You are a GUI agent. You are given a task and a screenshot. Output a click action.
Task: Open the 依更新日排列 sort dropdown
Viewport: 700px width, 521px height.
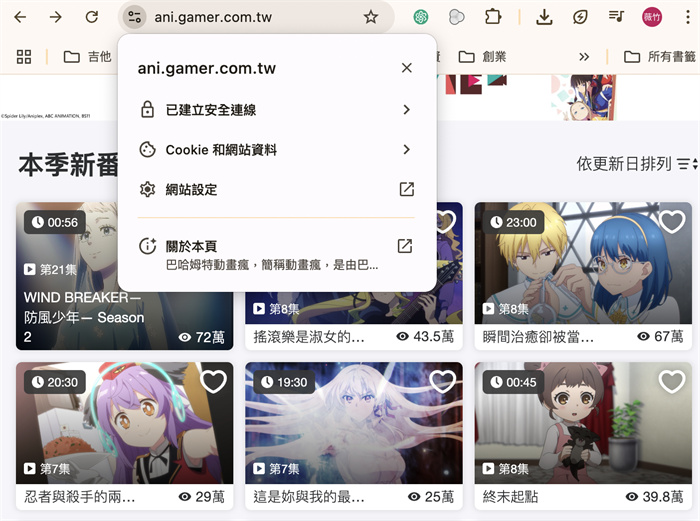pos(637,164)
